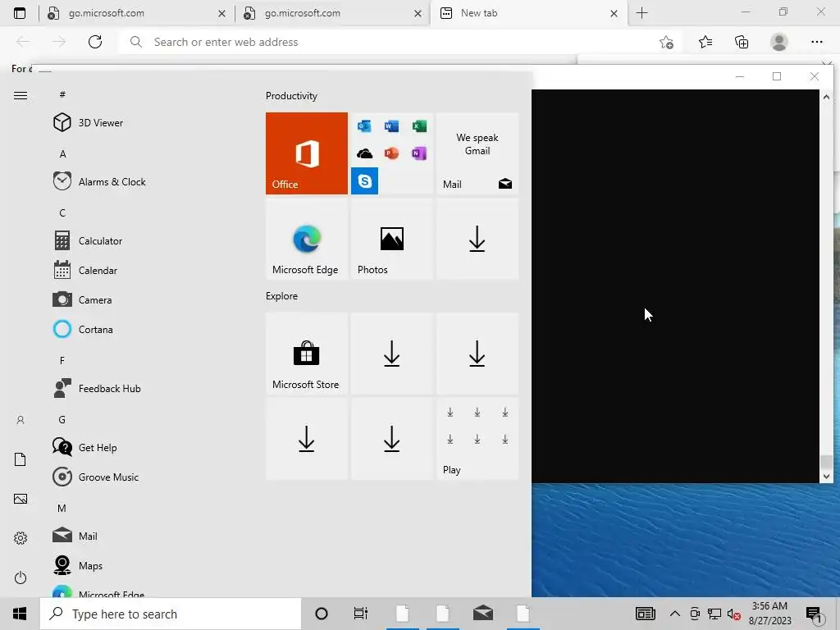Open Mail icon on taskbar
Viewport: 840px width, 630px height.
482,614
